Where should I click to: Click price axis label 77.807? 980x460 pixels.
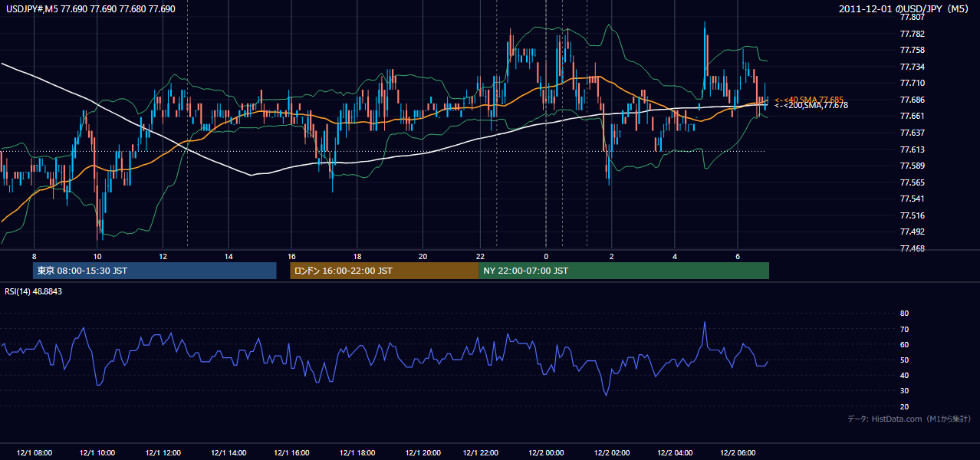click(913, 17)
